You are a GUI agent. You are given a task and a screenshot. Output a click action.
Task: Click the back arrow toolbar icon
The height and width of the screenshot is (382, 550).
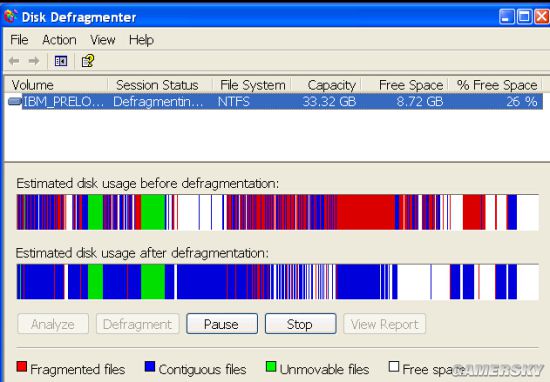14,61
